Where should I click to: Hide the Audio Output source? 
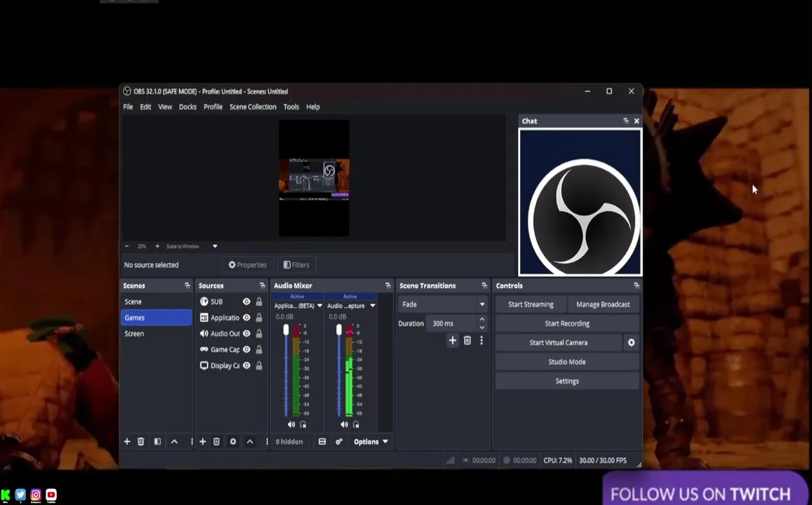click(x=246, y=334)
